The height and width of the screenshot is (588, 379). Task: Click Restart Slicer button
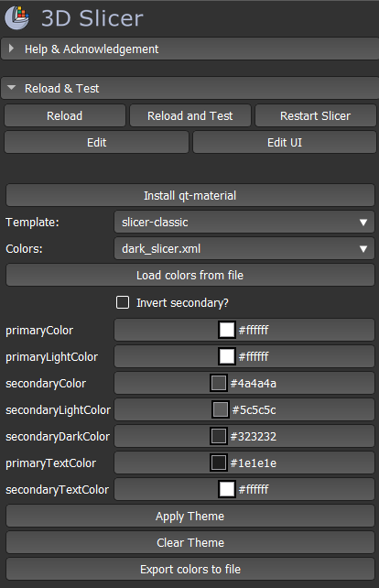pyautogui.click(x=315, y=116)
